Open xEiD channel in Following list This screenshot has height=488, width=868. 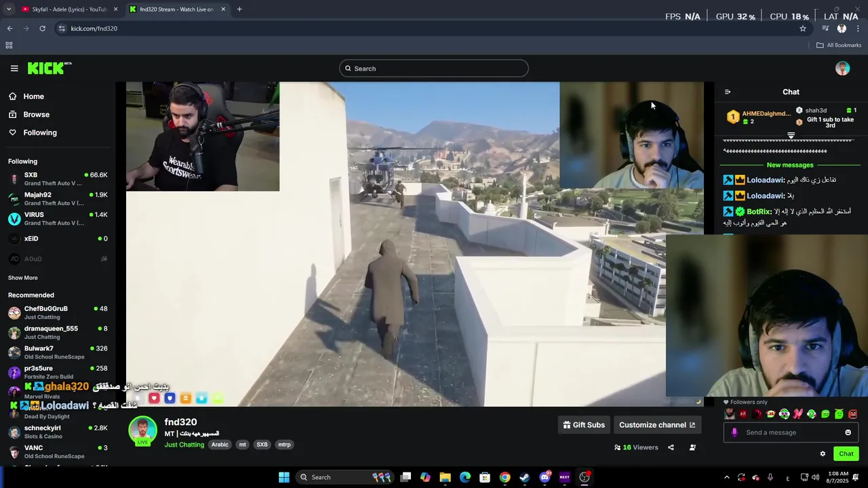tap(58, 239)
